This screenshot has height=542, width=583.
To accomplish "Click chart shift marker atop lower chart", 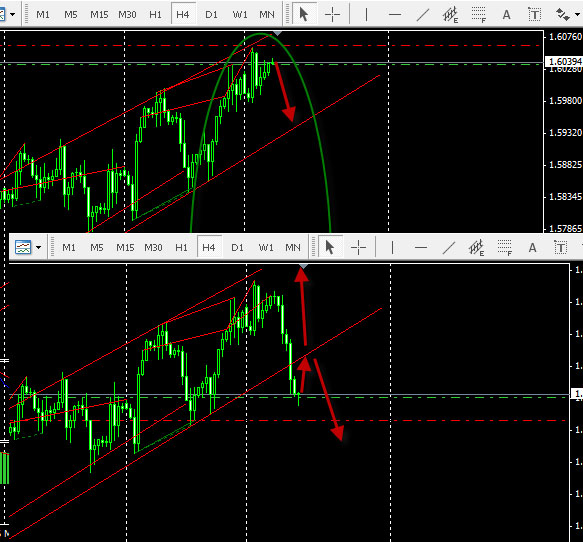I will tap(303, 266).
